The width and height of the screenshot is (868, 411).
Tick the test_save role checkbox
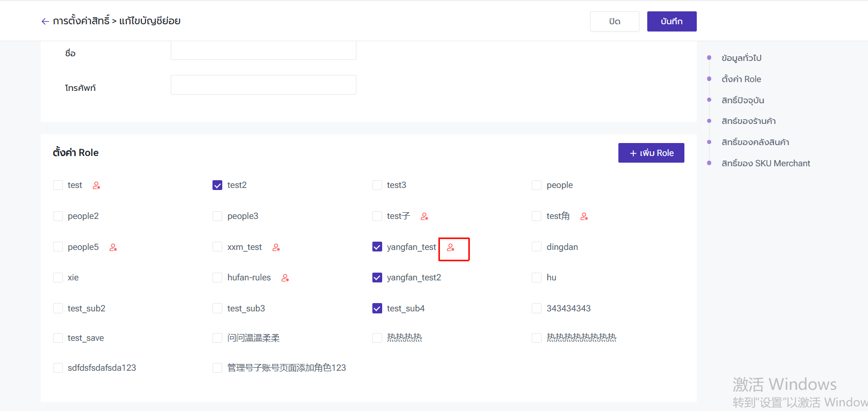(58, 338)
